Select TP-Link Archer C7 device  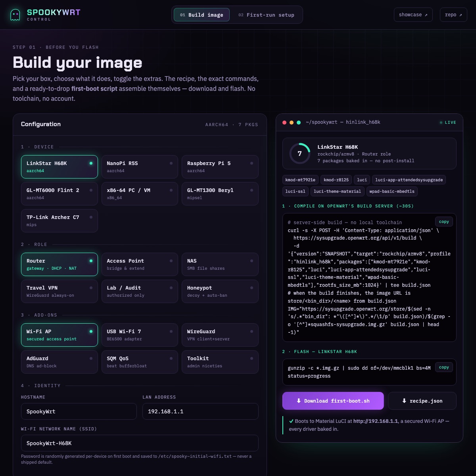point(59,221)
